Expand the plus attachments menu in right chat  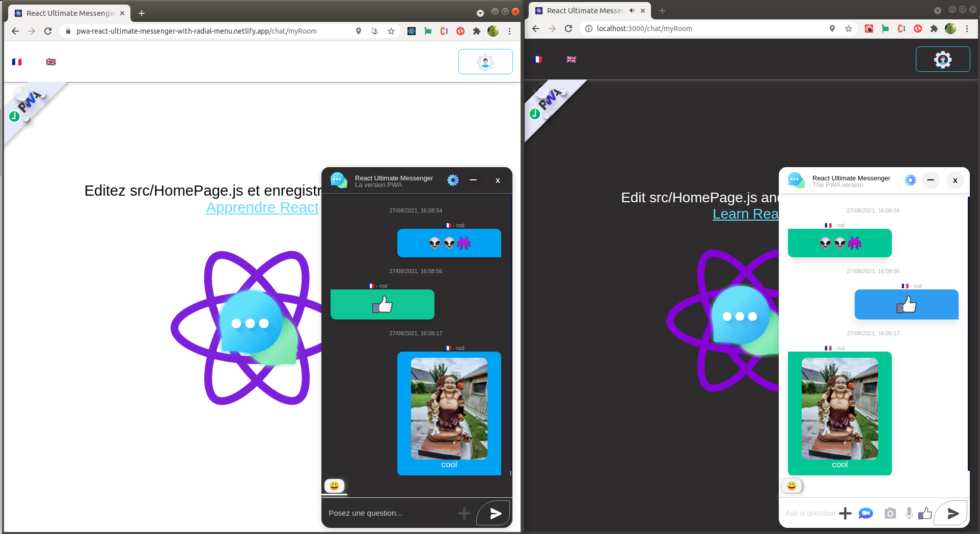coord(845,513)
